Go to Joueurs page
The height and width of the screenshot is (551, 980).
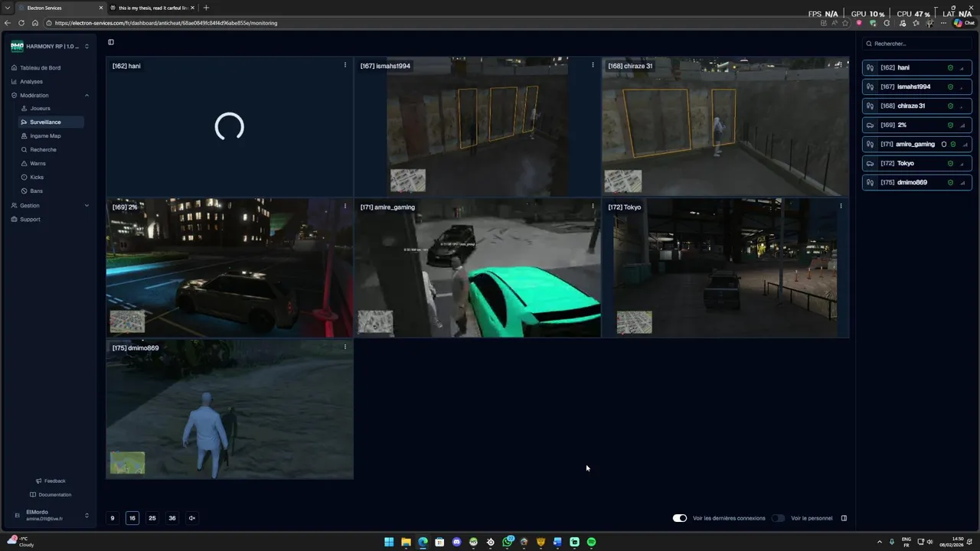click(x=40, y=109)
